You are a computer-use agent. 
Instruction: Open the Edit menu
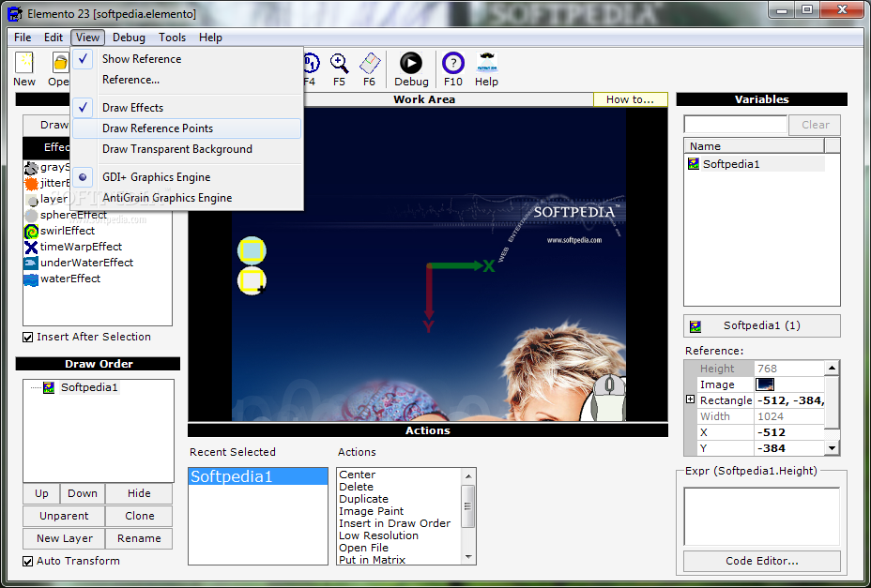[53, 38]
